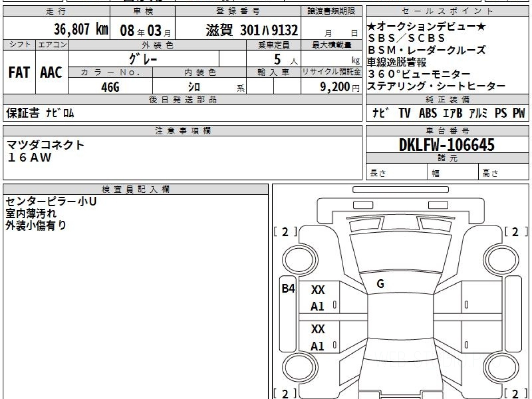532x399 pixels.
Task: Click the 車検 column header
Action: [142, 12]
